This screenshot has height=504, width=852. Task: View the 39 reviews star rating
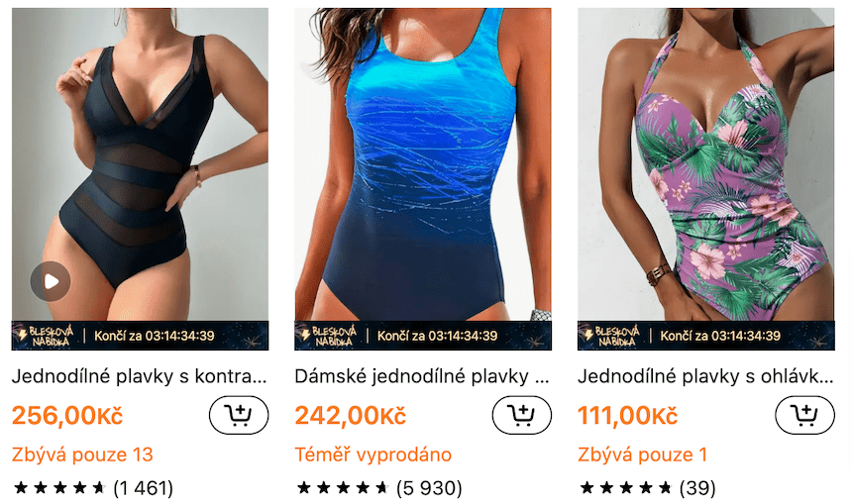point(647,488)
